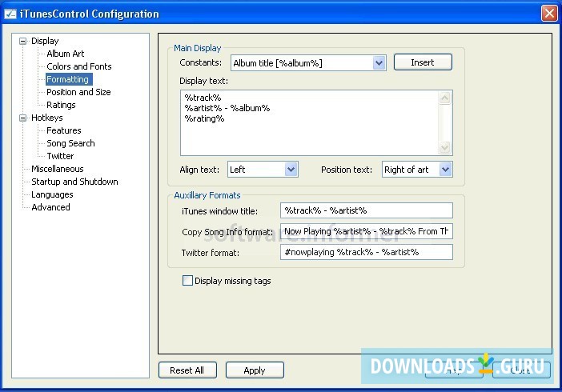Collapse the Display tree node
The width and height of the screenshot is (562, 392).
(x=23, y=41)
